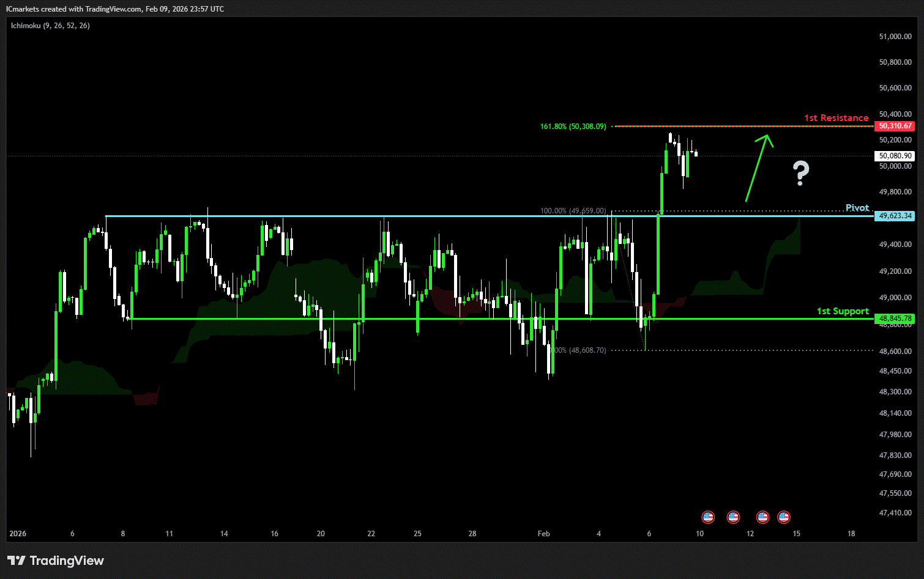Click the rightmost US flag event icon
Image resolution: width=924 pixels, height=579 pixels.
point(783,517)
